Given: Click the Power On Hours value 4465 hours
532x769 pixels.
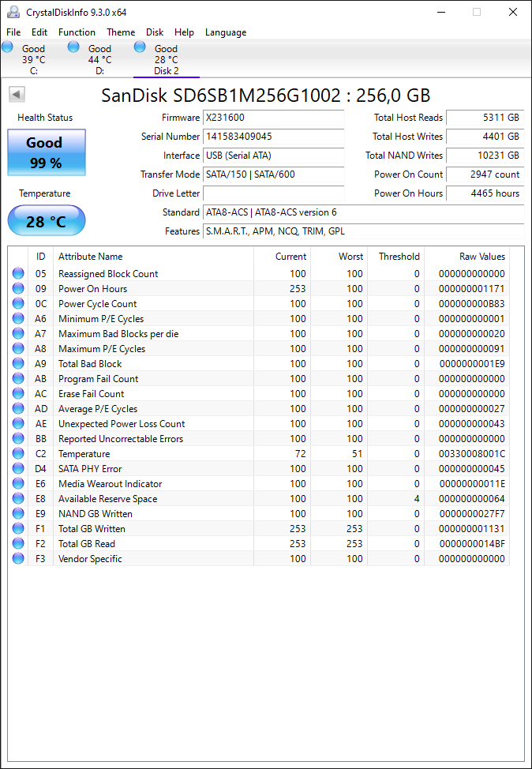Looking at the screenshot, I should pos(485,193).
